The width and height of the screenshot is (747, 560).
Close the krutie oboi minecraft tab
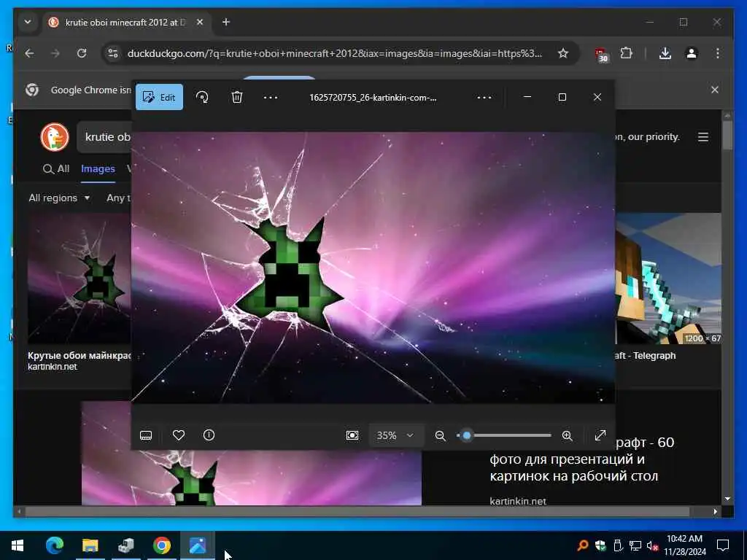point(200,23)
